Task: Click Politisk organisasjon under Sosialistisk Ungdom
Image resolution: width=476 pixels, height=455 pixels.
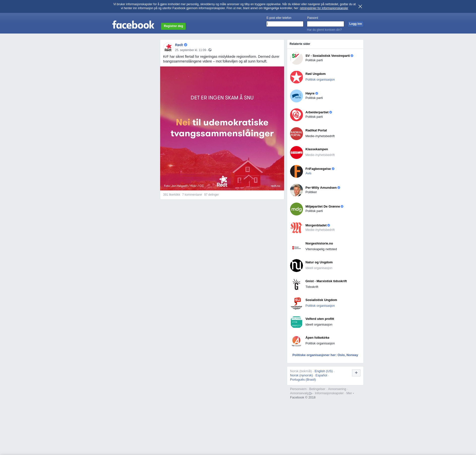Action: tap(320, 306)
